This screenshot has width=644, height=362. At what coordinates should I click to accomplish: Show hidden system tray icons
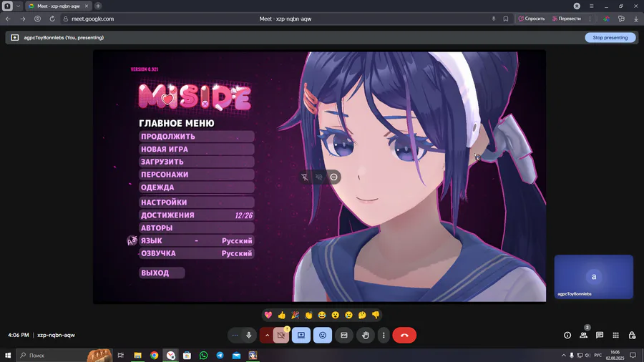point(564,356)
